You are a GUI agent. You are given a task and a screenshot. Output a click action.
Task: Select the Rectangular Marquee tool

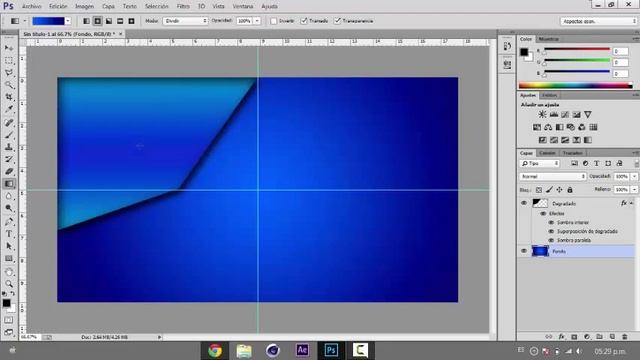9,60
